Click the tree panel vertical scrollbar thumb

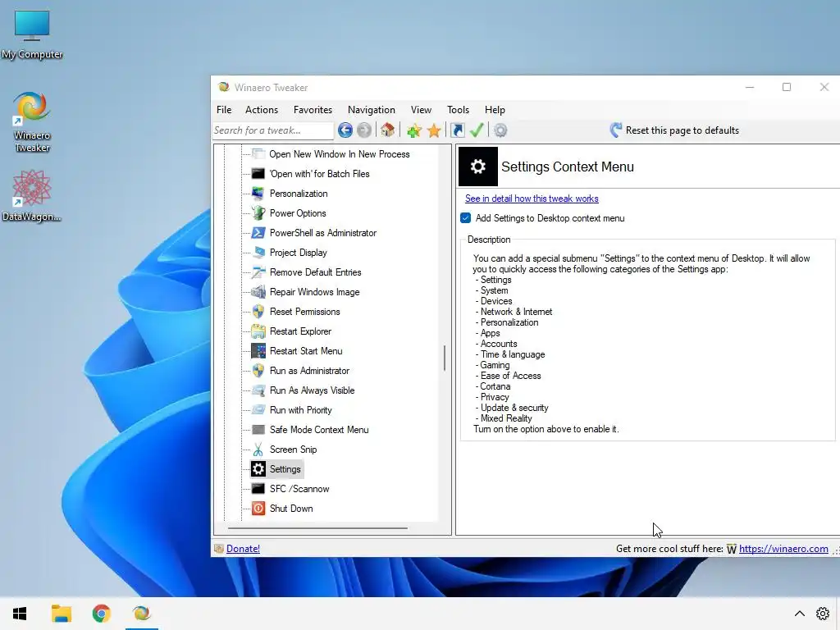pyautogui.click(x=444, y=358)
